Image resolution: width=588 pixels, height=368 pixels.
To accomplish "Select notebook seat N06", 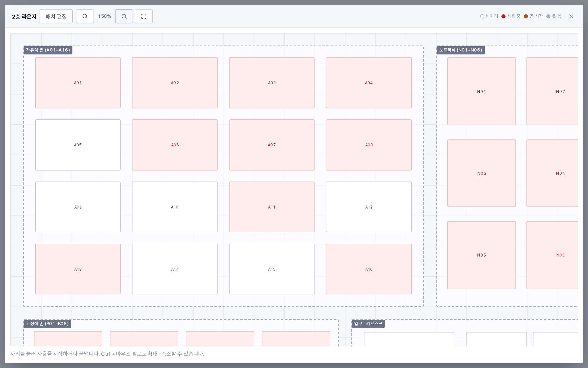I will (x=552, y=255).
